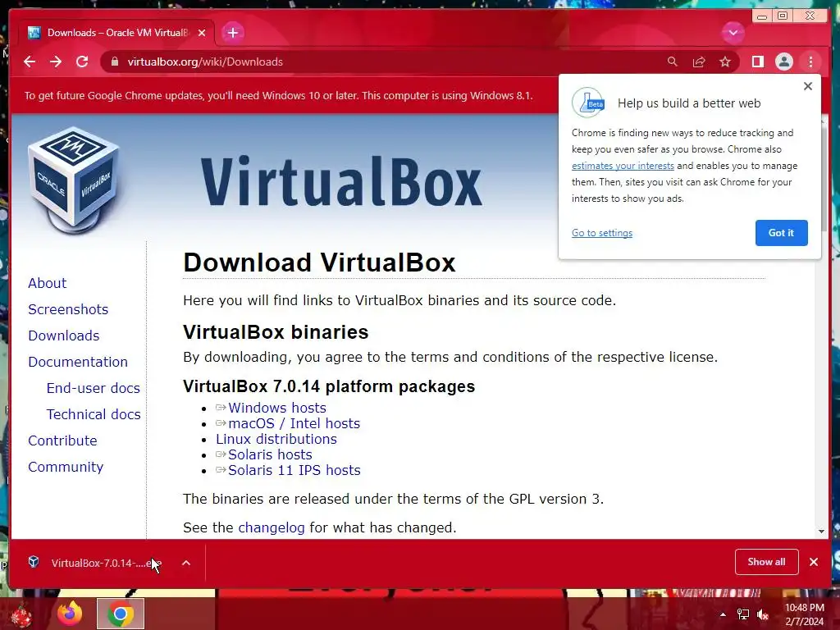Expand the download item options chevron
Viewport: 840px width, 630px height.
186,563
